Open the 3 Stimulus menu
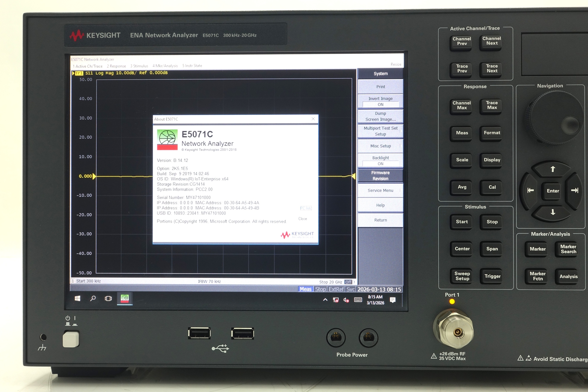This screenshot has width=588, height=392. tap(139, 66)
